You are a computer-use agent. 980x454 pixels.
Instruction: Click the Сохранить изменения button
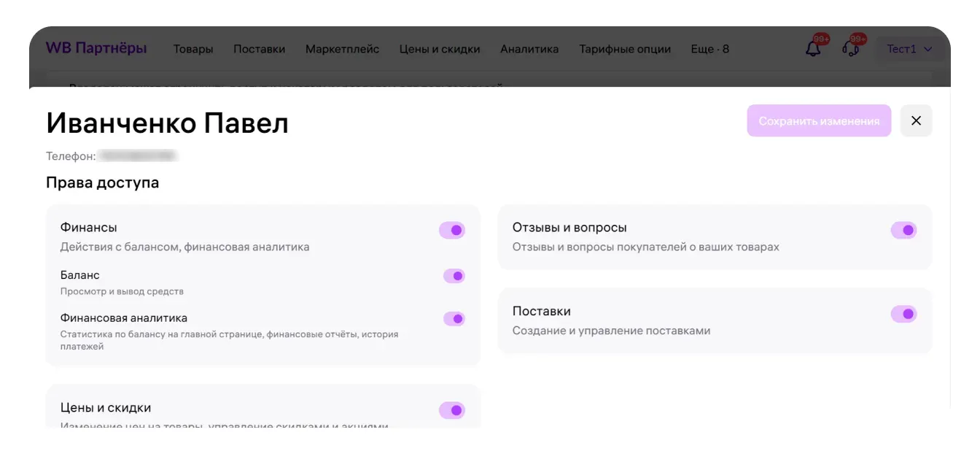coord(819,121)
